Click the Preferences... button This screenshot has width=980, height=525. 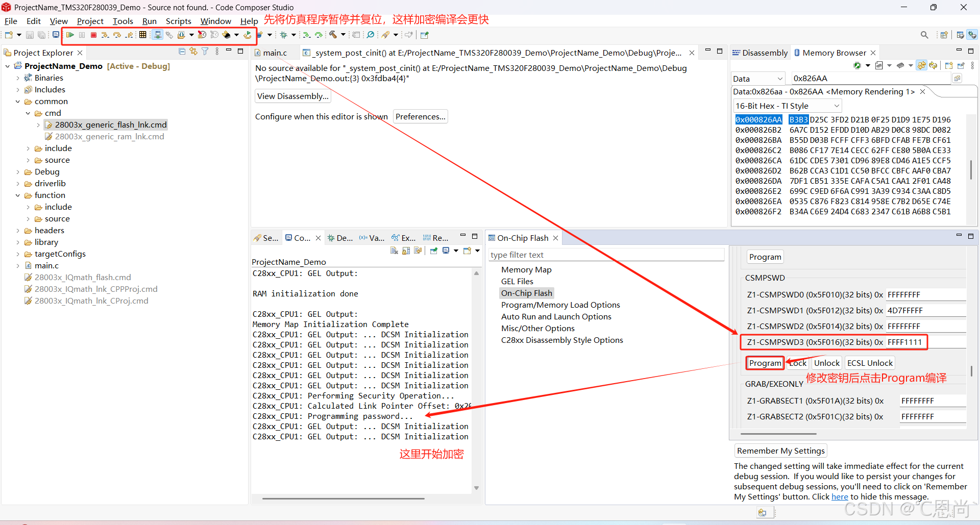coord(421,116)
